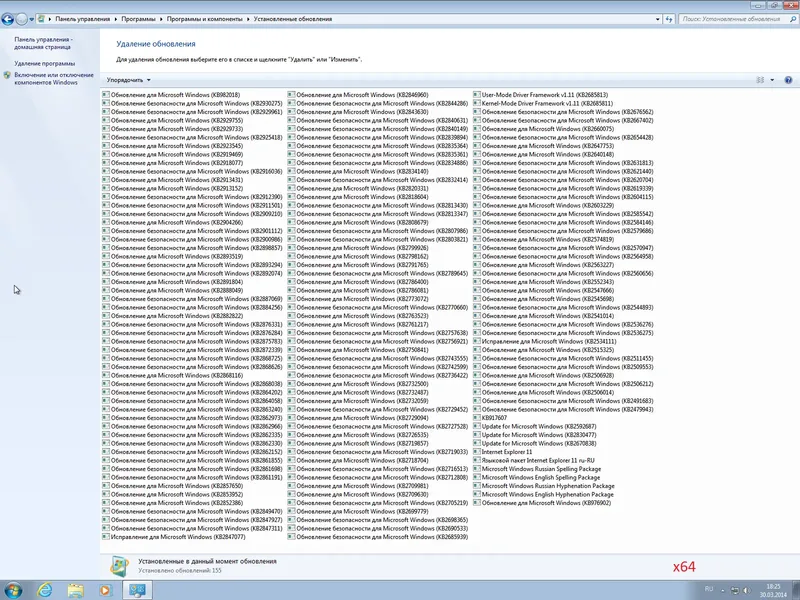This screenshot has height=600, width=800.
Task: Refresh the Installed Updates list
Action: click(669, 19)
